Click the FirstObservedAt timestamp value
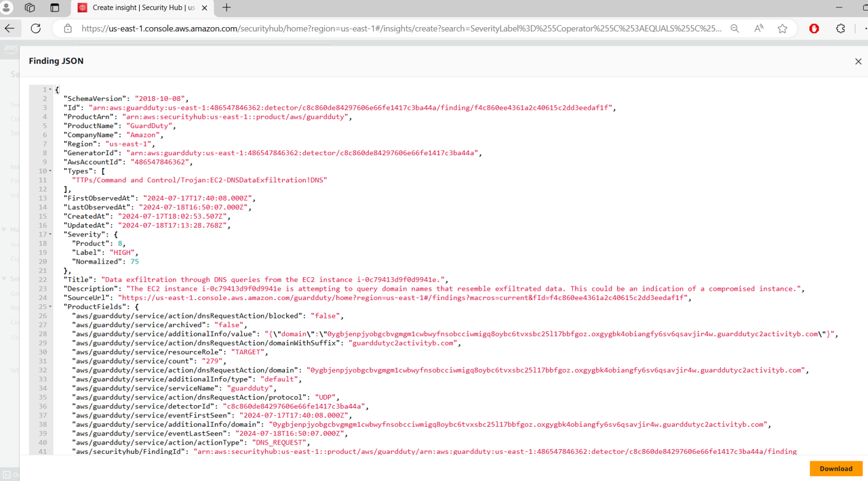The width and height of the screenshot is (868, 481). coord(196,198)
